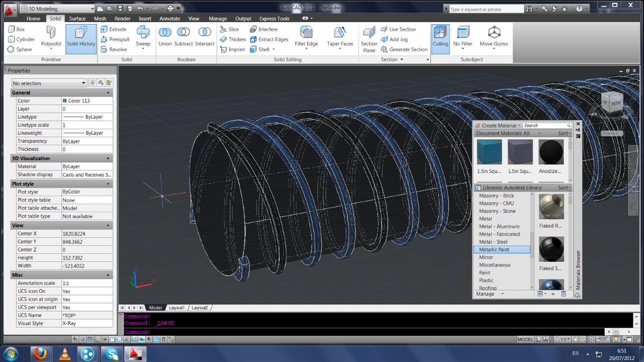Open the Manage dropdown in Materials Browser
644x362 pixels.
click(490, 294)
